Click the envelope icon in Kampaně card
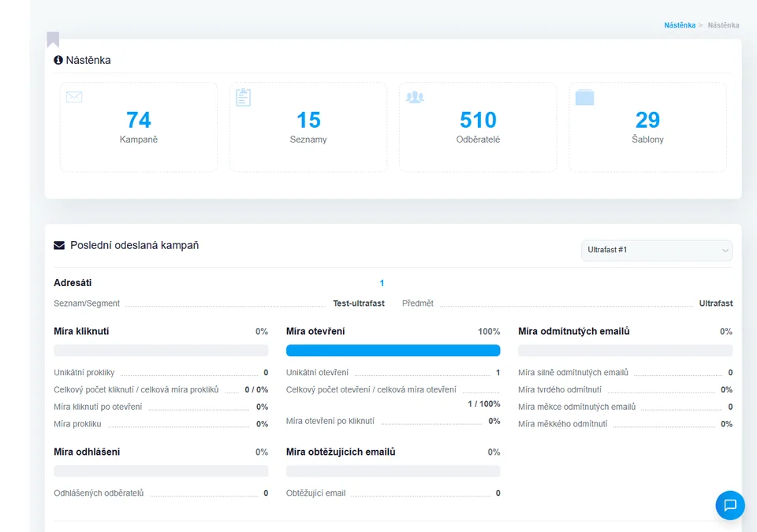 (74, 97)
